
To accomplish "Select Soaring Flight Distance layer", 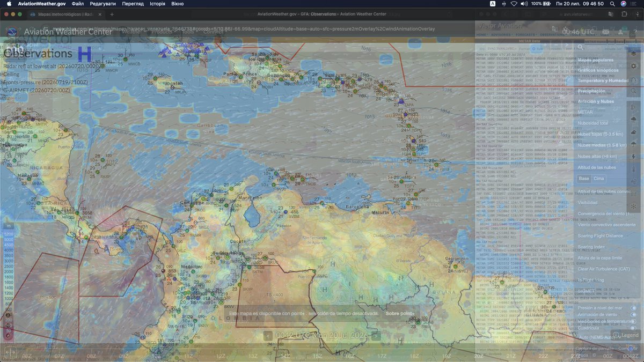I will click(x=600, y=236).
